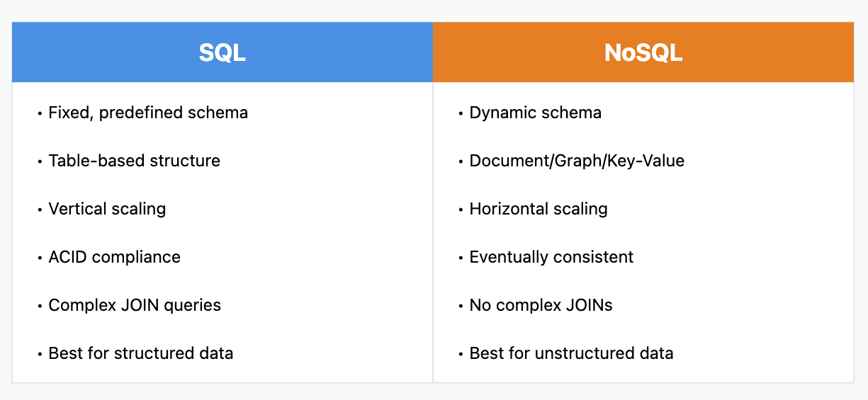
Task: Click the SQL column header
Action: click(222, 53)
